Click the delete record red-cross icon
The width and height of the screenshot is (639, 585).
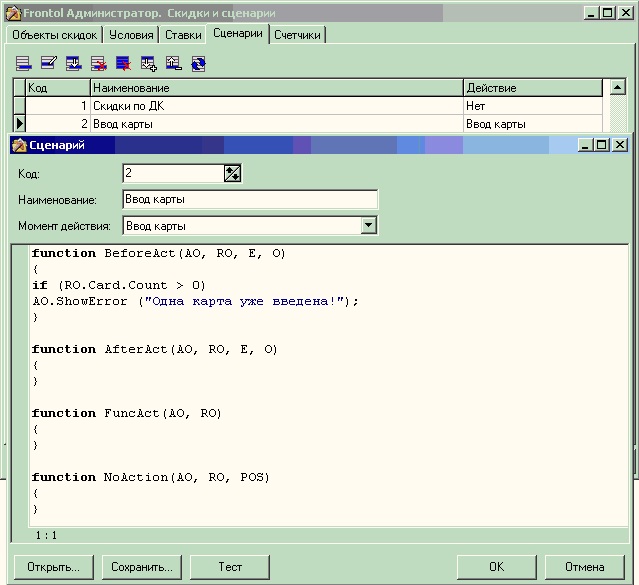pos(99,63)
